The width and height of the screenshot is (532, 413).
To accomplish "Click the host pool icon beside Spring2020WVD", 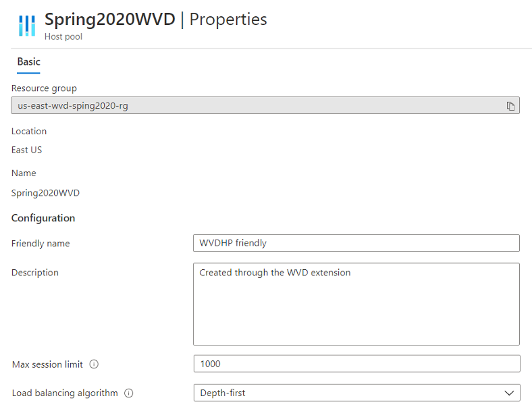I will 27,26.
